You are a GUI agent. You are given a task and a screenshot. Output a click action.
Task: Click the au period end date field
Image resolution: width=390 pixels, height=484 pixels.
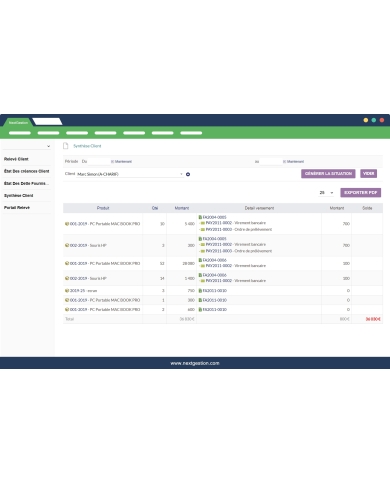(271, 162)
